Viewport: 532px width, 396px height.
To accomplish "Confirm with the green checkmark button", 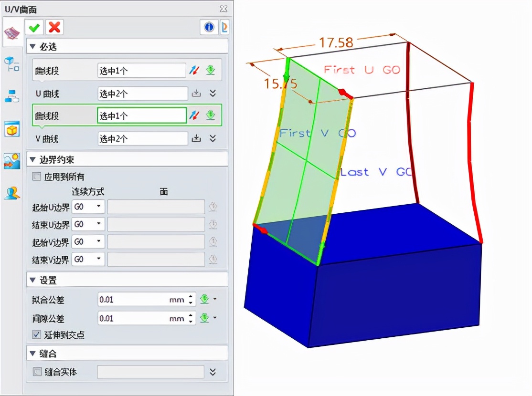I will pos(34,27).
